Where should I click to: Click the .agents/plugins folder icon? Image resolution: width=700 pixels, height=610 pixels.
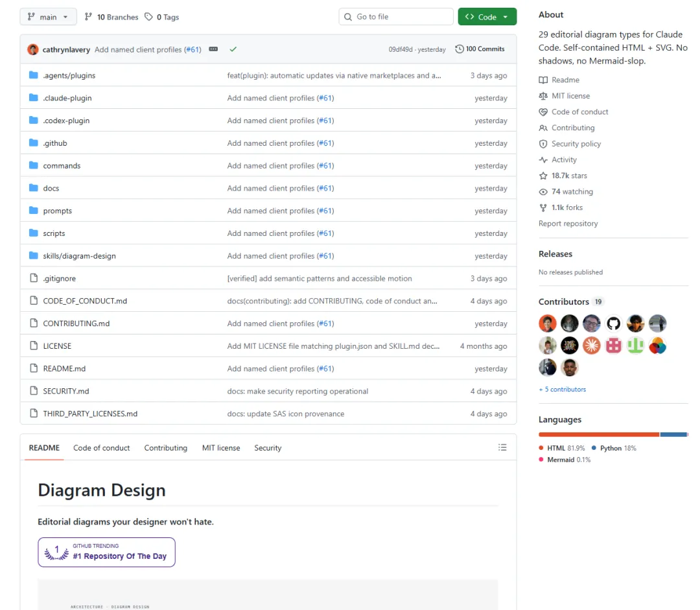click(x=34, y=75)
